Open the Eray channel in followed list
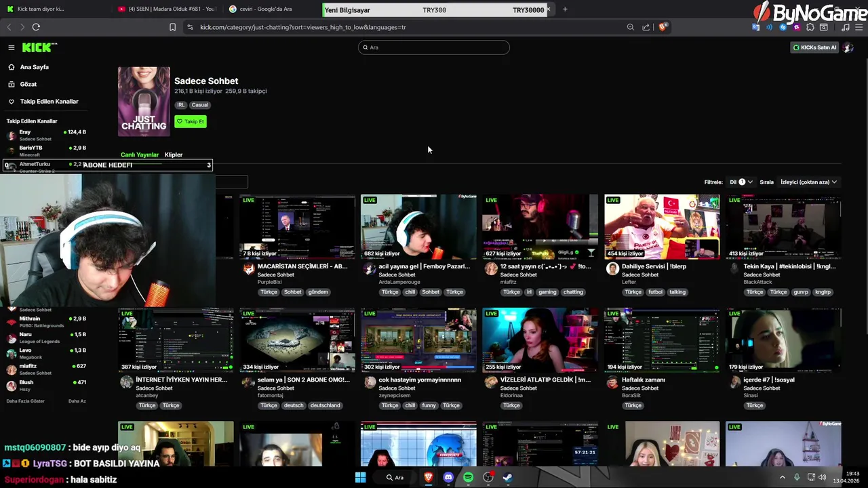Viewport: 868px width, 488px height. point(46,135)
